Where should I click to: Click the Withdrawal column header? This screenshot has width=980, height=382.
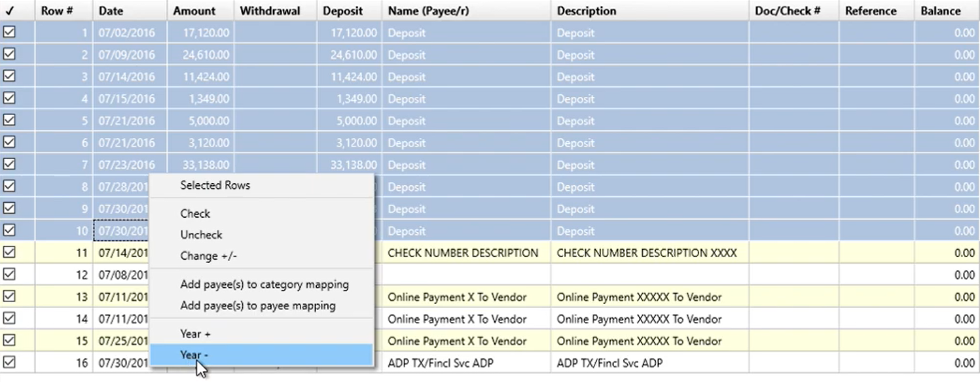tap(275, 10)
